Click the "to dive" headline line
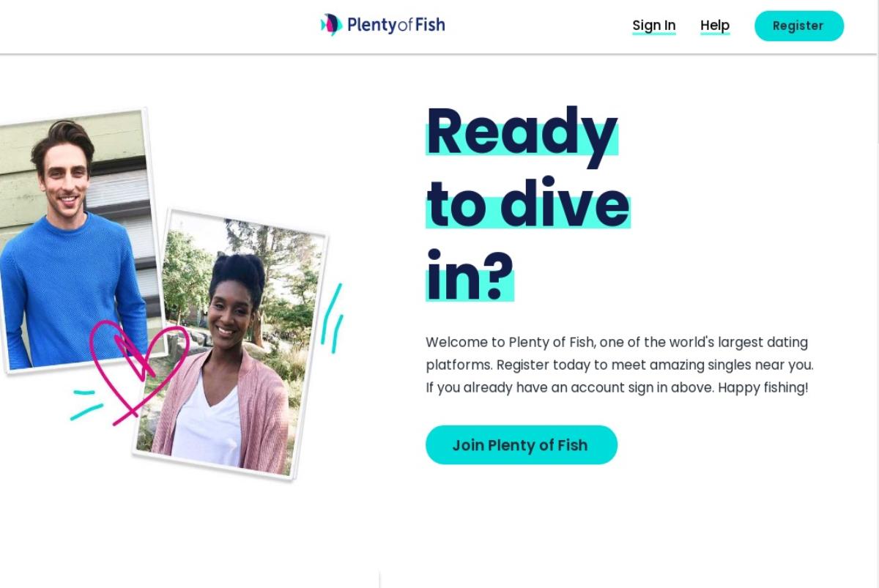Viewport: 879px width, 588px height. (528, 203)
